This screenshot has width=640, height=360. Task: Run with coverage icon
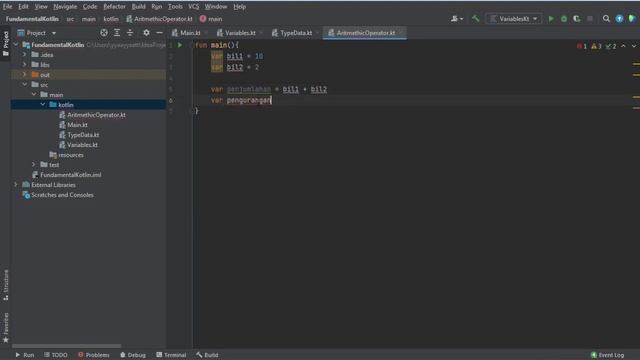click(x=576, y=19)
